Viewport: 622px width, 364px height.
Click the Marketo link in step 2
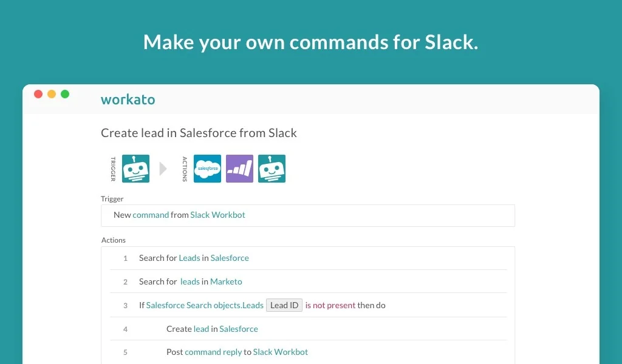(226, 281)
